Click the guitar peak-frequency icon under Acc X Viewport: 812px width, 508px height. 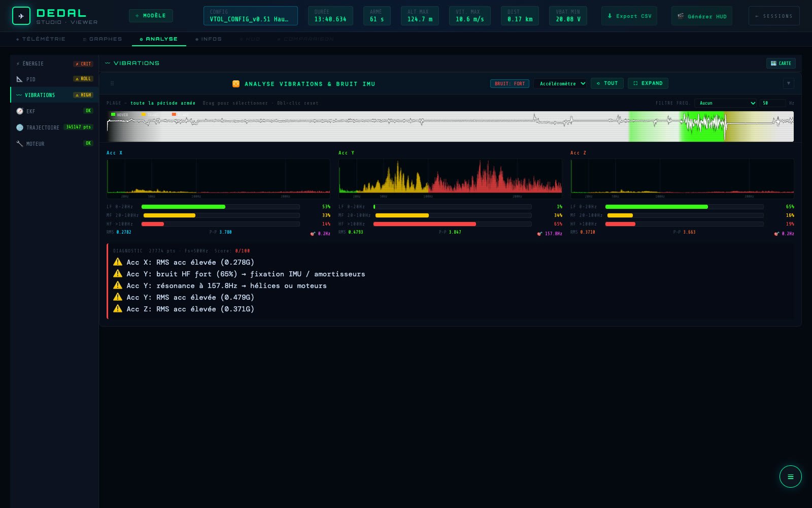tap(313, 234)
